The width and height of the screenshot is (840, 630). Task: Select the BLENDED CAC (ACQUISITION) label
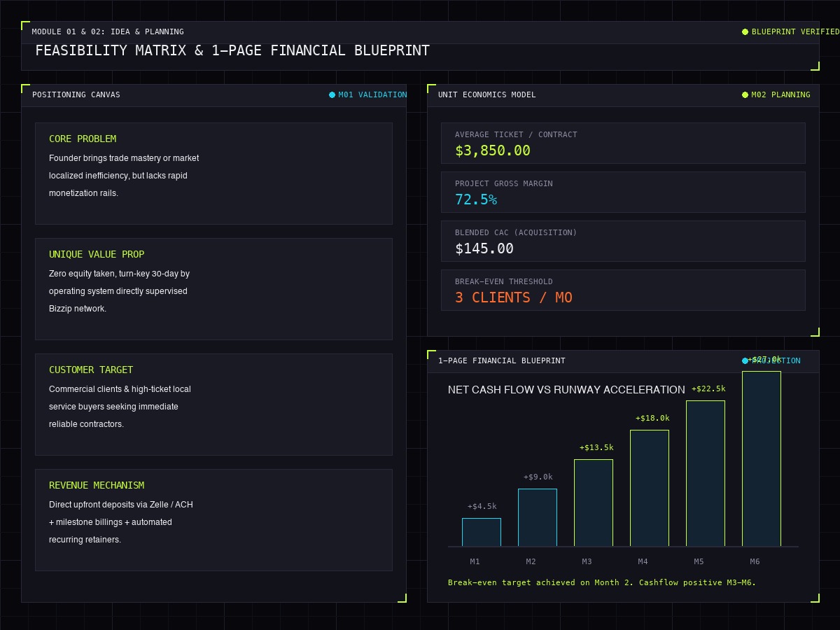(x=516, y=232)
